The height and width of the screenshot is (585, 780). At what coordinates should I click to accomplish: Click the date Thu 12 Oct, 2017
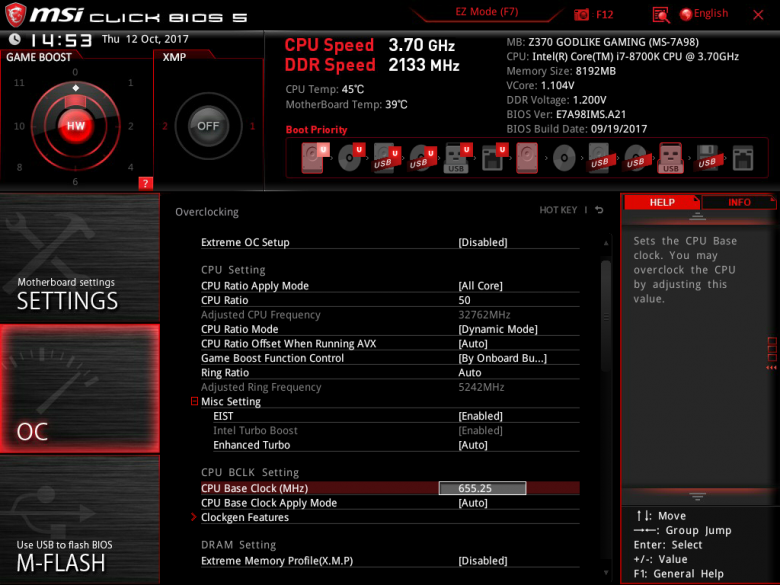(145, 39)
